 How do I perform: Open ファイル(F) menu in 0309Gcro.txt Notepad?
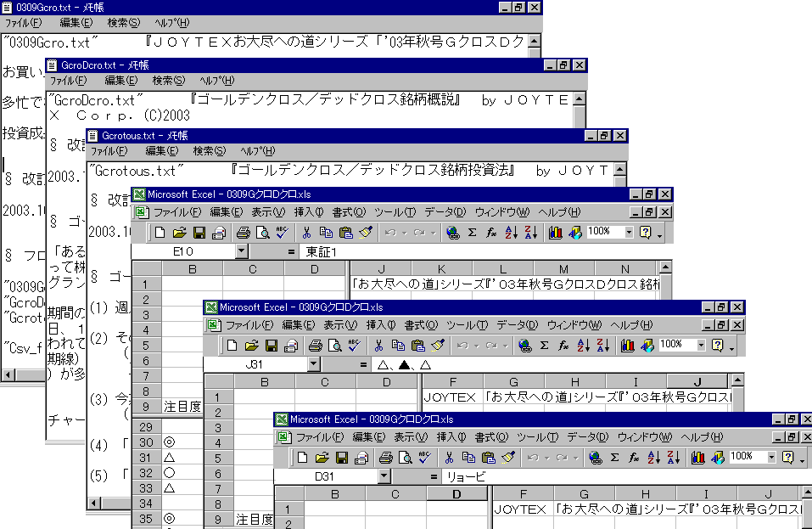[23, 23]
